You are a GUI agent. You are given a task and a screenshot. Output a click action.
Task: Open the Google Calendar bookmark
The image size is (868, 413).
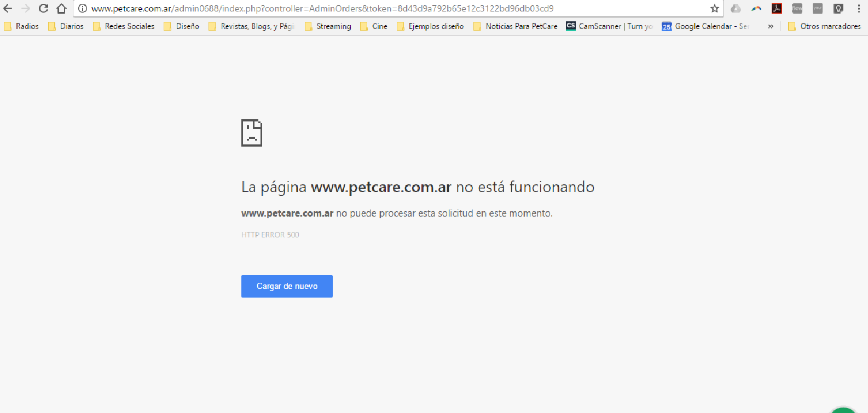point(705,26)
